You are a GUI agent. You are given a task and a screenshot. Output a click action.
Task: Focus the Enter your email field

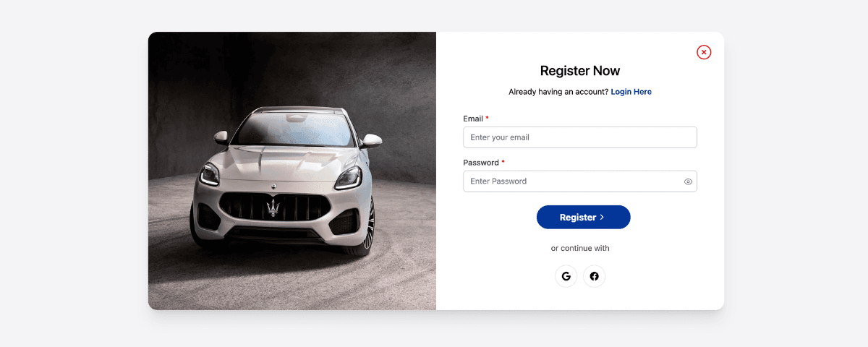pyautogui.click(x=580, y=137)
